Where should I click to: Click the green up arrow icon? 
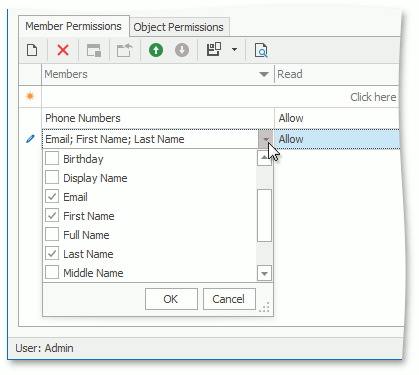pos(156,50)
